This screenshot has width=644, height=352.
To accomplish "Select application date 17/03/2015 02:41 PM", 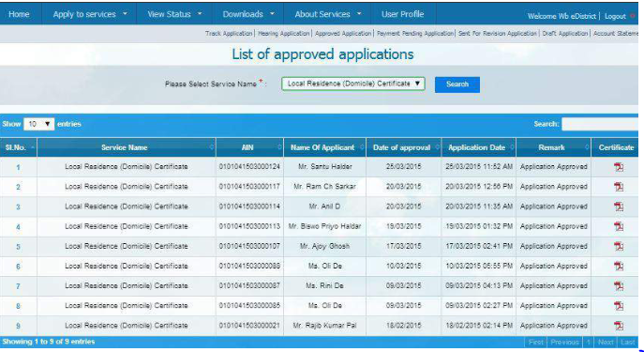I will click(x=479, y=246).
